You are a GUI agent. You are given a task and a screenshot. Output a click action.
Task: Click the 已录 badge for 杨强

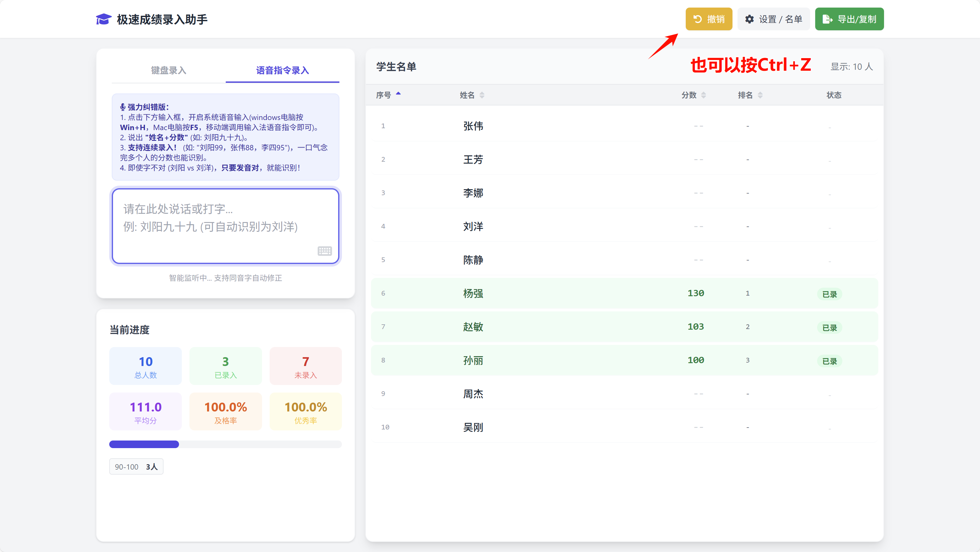coord(829,294)
